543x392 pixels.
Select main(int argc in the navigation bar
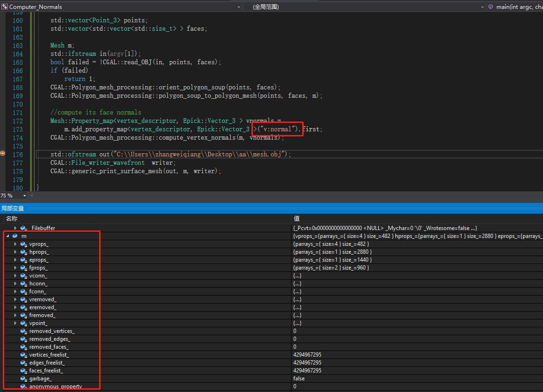(x=517, y=7)
